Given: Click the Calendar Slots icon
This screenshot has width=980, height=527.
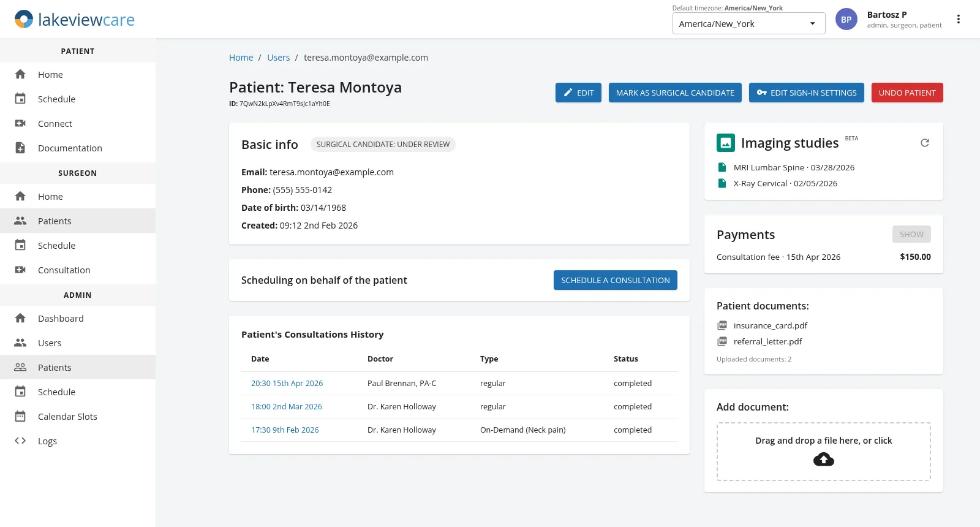Looking at the screenshot, I should click(20, 416).
